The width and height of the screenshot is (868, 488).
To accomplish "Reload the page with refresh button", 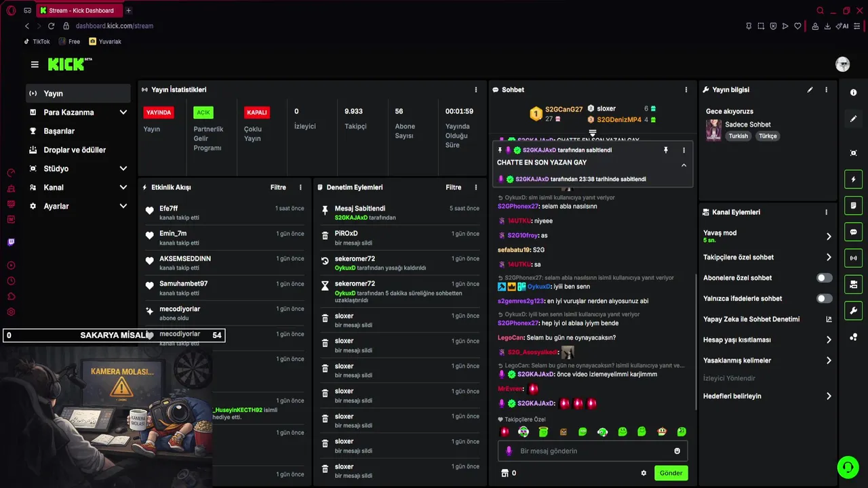I will (51, 26).
